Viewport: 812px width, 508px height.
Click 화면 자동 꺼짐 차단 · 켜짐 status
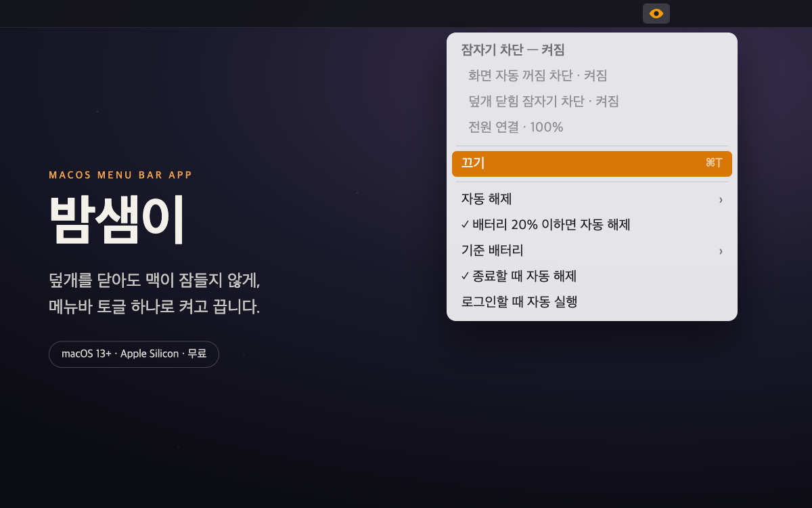coord(537,76)
